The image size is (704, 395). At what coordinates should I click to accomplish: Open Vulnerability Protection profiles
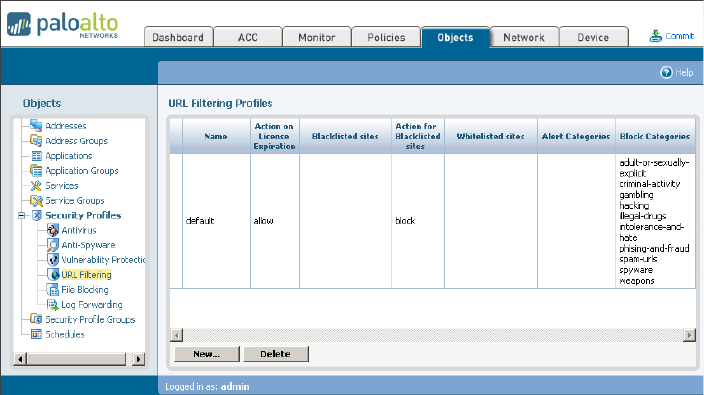click(103, 260)
